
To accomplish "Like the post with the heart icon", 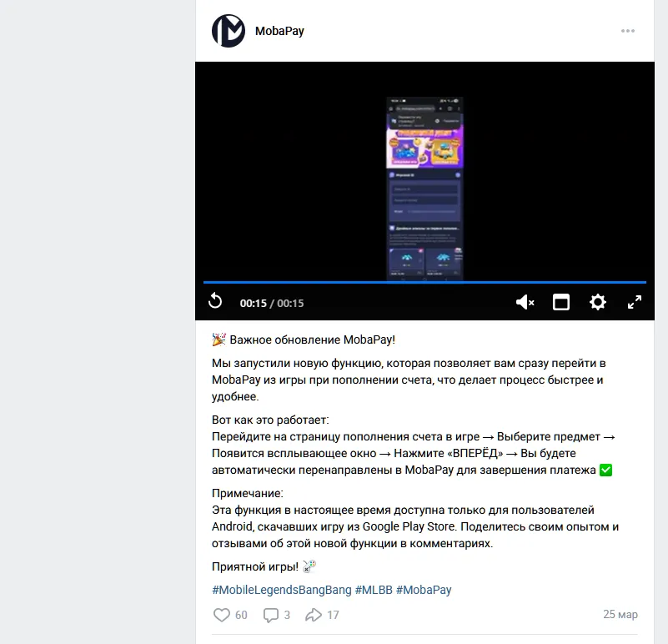I will point(221,615).
